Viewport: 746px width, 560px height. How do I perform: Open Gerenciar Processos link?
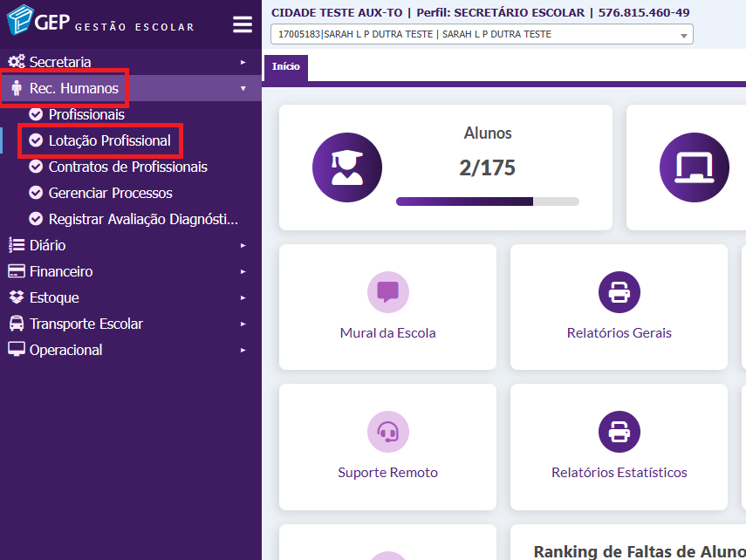[110, 193]
